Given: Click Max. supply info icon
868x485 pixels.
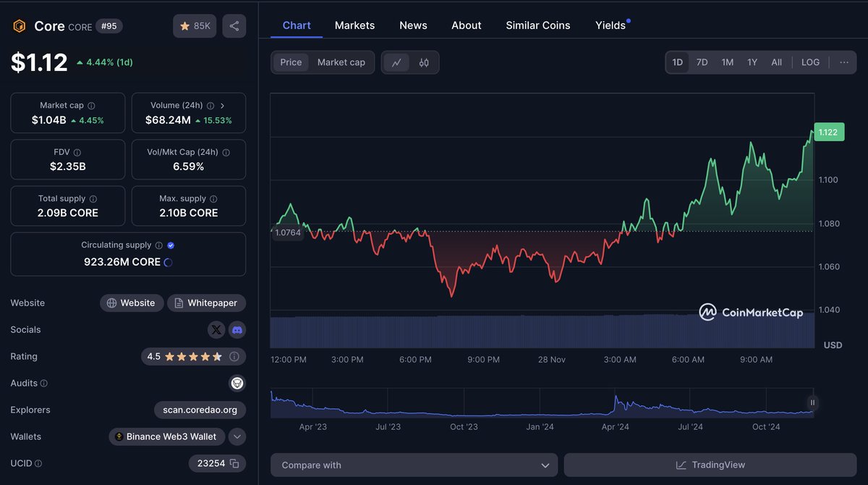Looking at the screenshot, I should 213,199.
